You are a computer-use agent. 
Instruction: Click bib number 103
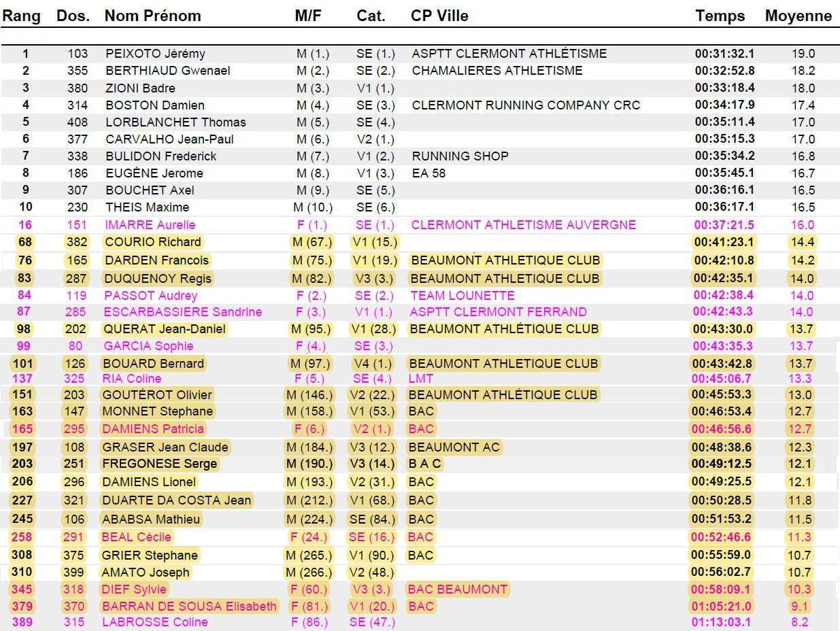click(78, 54)
